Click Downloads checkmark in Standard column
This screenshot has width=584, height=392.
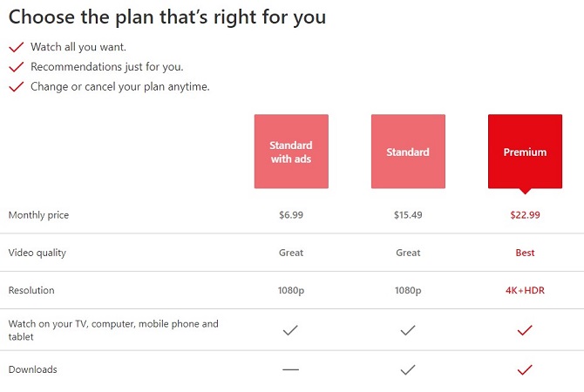408,370
